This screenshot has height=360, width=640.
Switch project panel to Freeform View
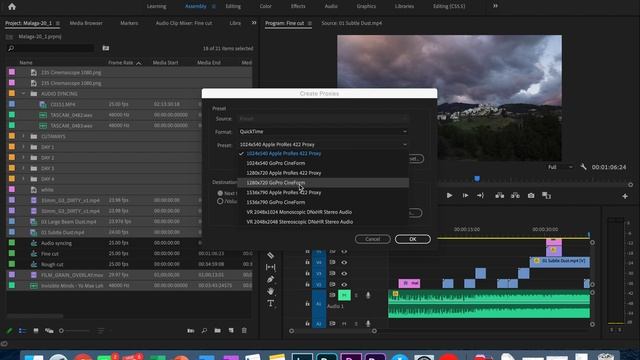pos(49,331)
